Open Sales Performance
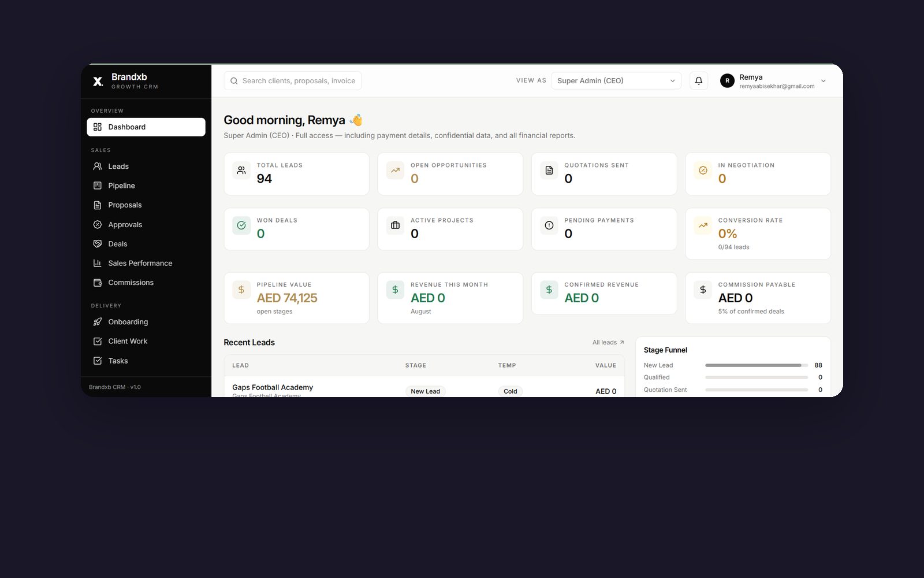The image size is (924, 578). click(146, 264)
